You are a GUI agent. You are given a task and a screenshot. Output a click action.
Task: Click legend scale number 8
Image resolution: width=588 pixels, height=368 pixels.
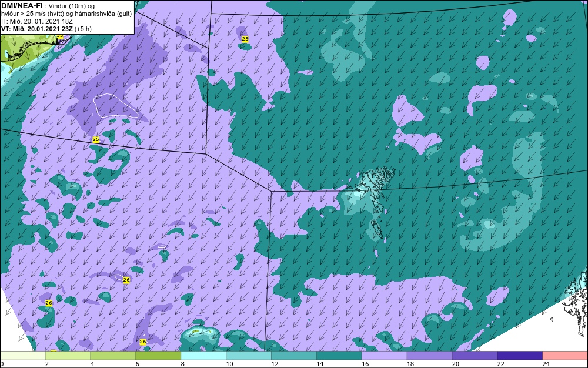tap(183, 364)
